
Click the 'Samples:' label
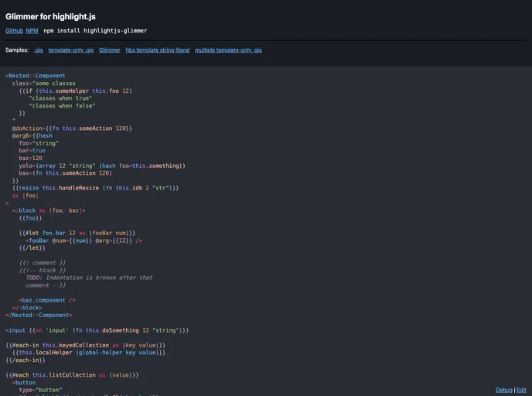tap(17, 50)
